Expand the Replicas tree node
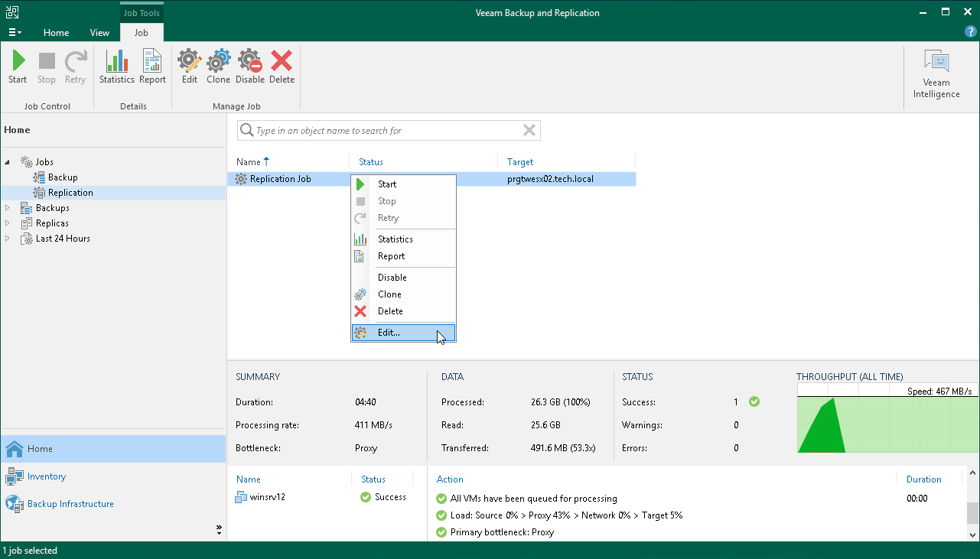Viewport: 980px width, 559px height. 8,223
